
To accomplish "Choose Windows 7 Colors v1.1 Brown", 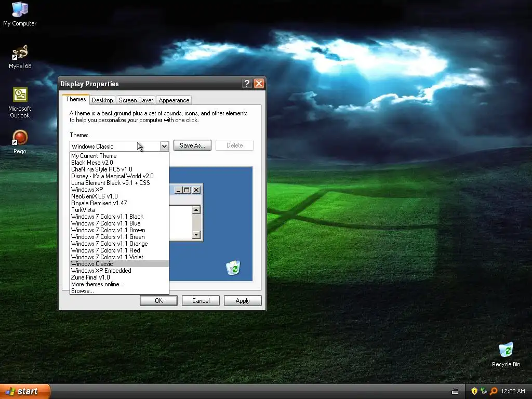I will [119, 230].
